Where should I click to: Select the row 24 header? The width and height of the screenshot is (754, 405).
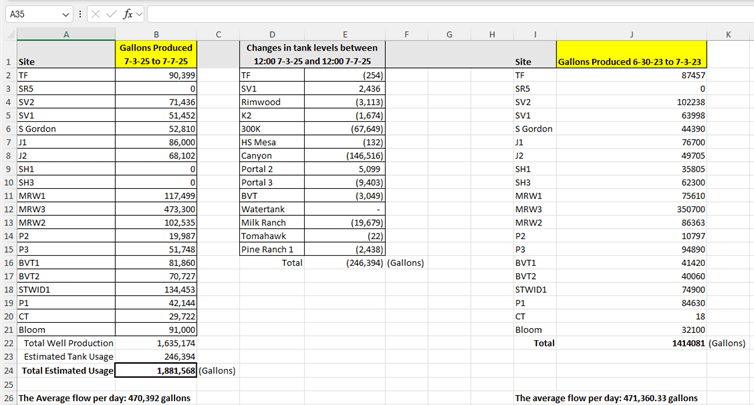coord(8,370)
